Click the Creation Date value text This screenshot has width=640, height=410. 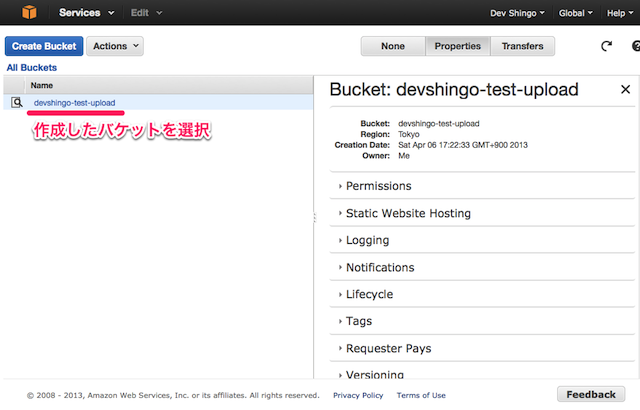pos(463,145)
